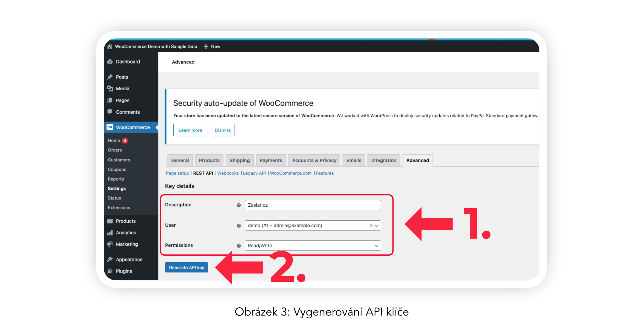The image size is (644, 324).
Task: Open the Legacy API link
Action: coord(254,173)
